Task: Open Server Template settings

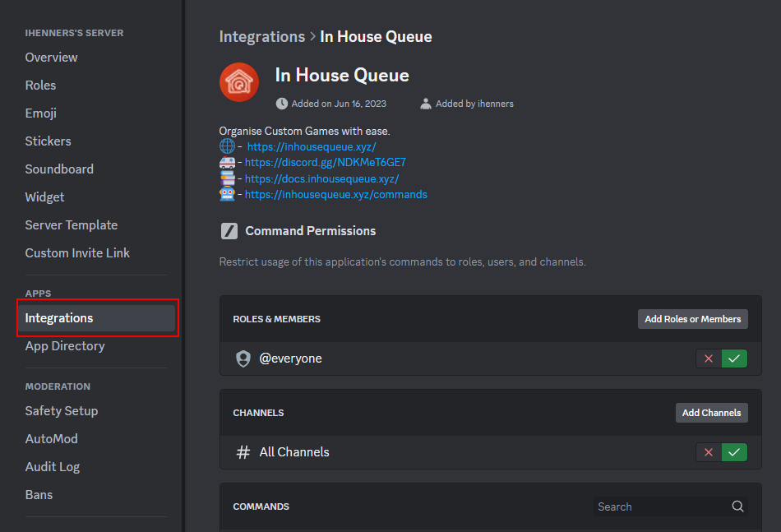Action: (x=72, y=225)
